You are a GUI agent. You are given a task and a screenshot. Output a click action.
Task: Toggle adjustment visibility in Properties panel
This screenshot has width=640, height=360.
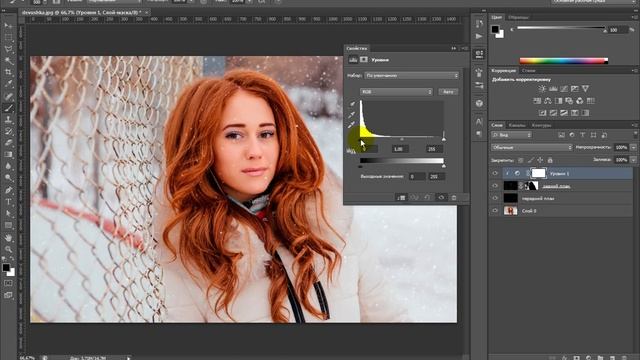point(441,198)
